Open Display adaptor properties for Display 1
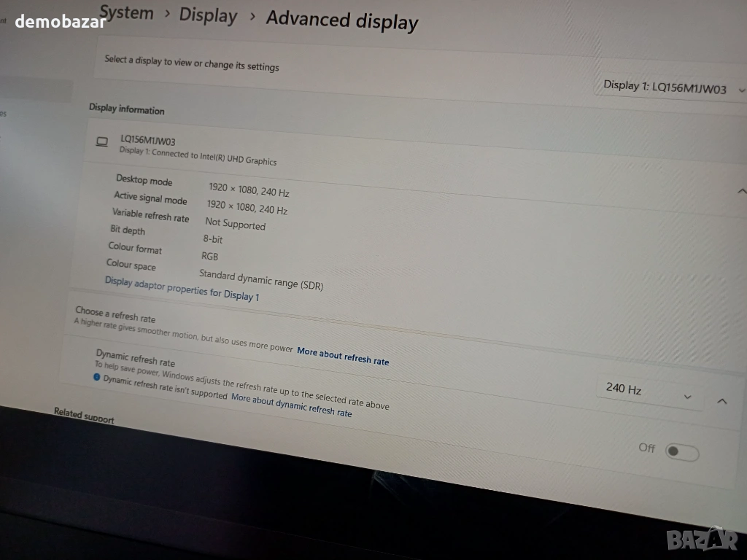Image resolution: width=747 pixels, height=560 pixels. coord(182,289)
